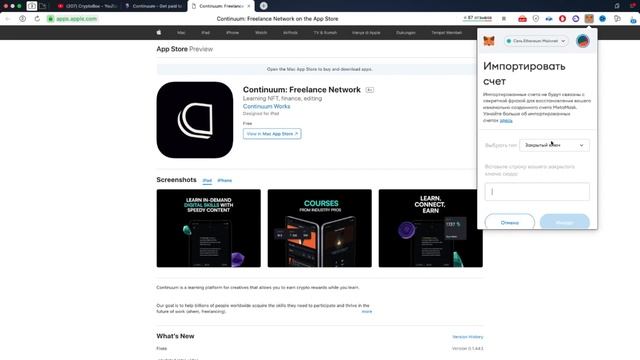Expand the description with the 'more' link
640x360 pixels.
pyautogui.click(x=367, y=311)
